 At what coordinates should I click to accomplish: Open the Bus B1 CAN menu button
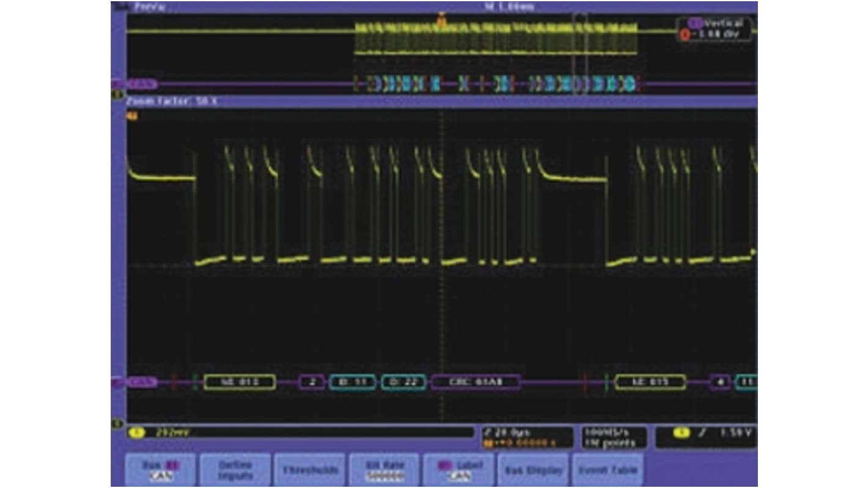[161, 470]
